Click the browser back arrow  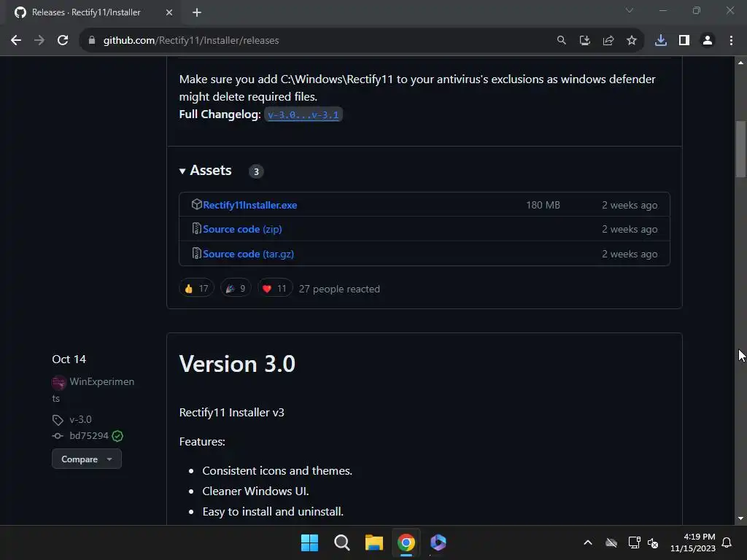pos(16,41)
